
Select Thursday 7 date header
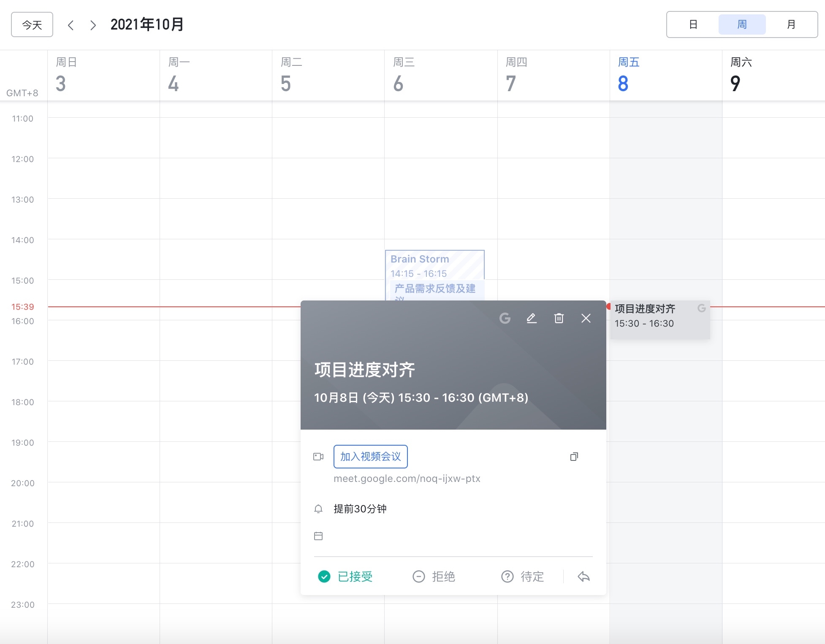coord(554,76)
